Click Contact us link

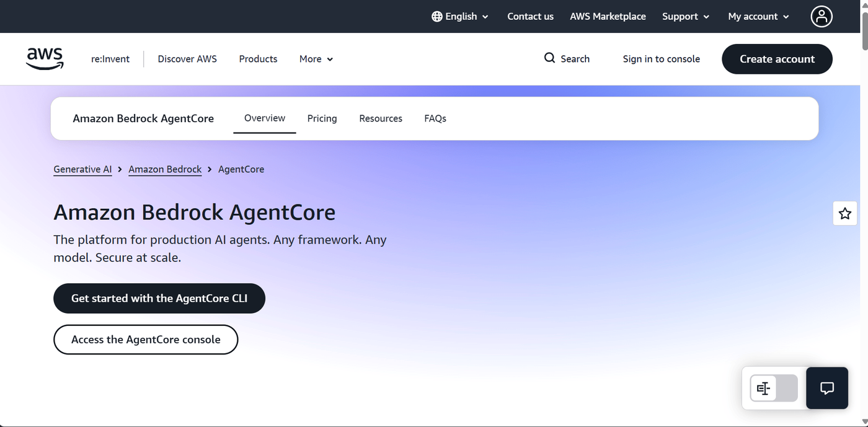(x=530, y=17)
